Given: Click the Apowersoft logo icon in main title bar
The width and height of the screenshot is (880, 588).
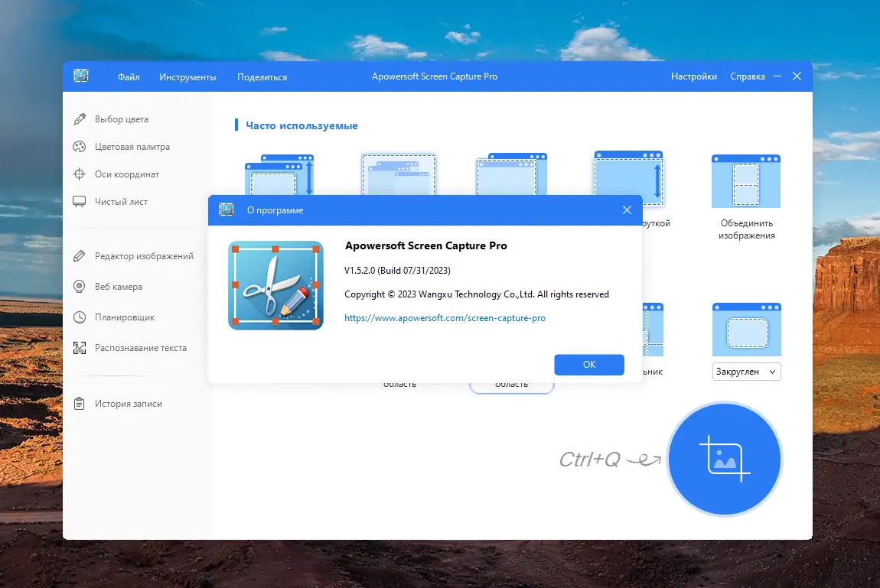Looking at the screenshot, I should pos(81,76).
